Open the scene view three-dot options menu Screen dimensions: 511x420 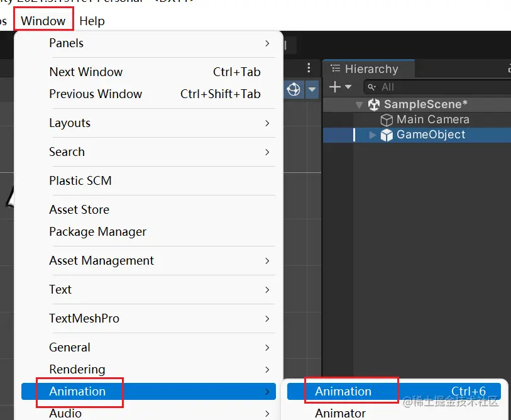(309, 68)
